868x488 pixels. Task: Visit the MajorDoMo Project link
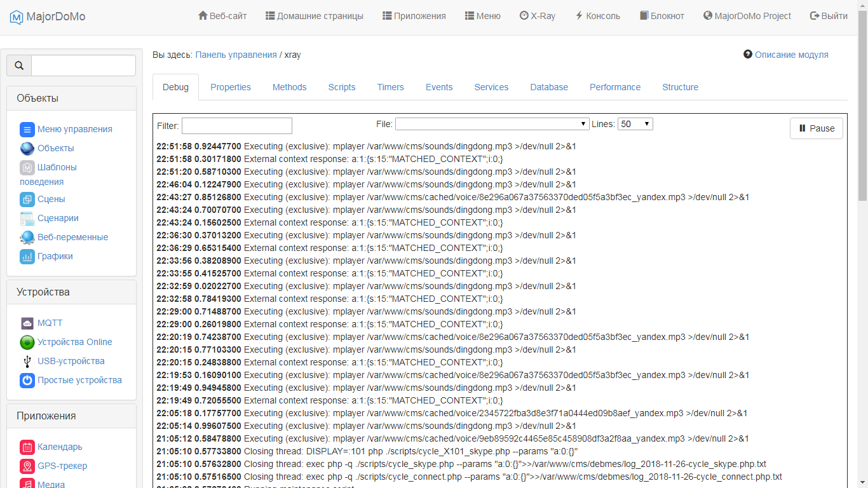(747, 16)
